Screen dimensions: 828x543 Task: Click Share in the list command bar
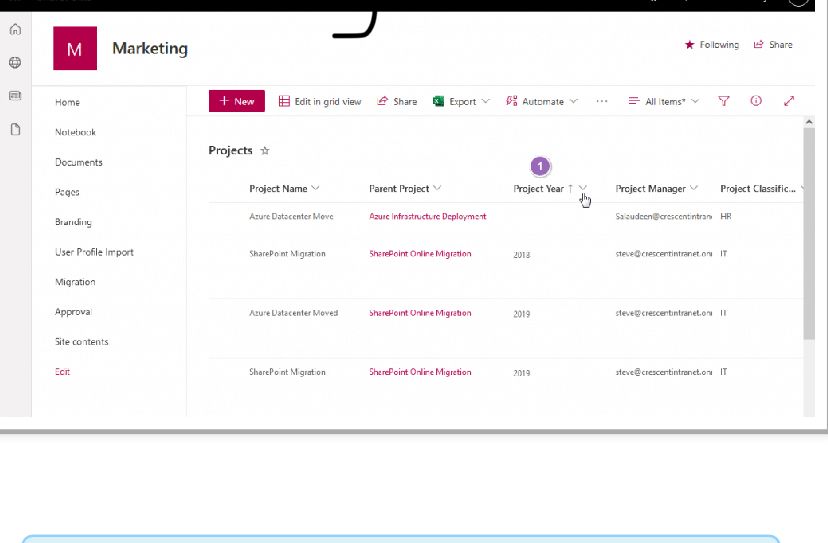pyautogui.click(x=397, y=101)
